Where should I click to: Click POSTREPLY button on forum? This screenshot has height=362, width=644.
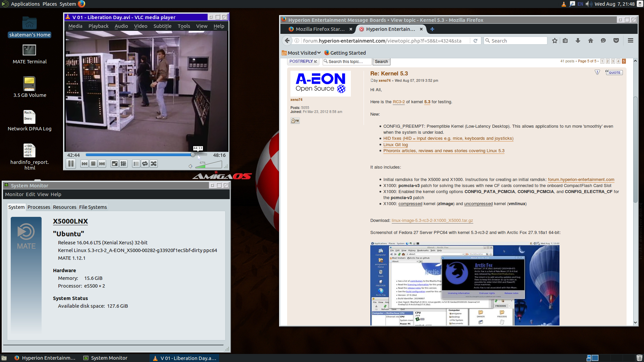(x=303, y=61)
